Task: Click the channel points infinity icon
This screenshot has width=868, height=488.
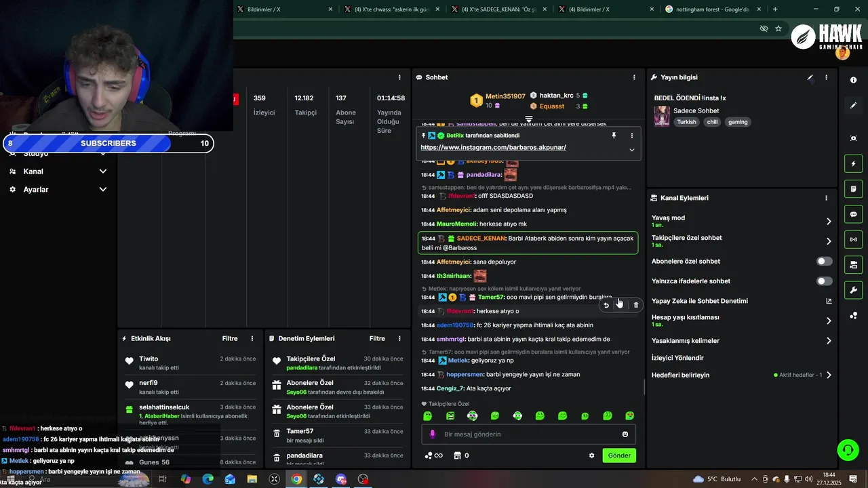Action: [433, 455]
